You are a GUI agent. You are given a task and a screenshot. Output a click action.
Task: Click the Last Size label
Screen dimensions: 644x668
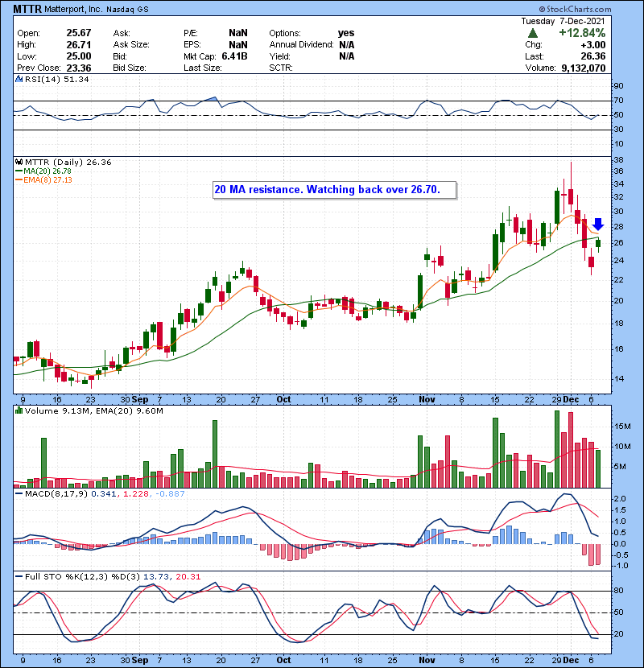(x=202, y=68)
